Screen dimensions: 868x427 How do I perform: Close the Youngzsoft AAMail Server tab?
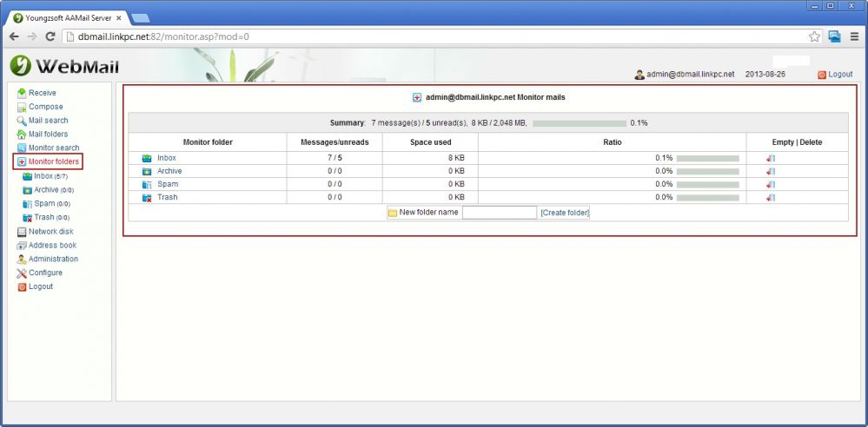point(118,18)
